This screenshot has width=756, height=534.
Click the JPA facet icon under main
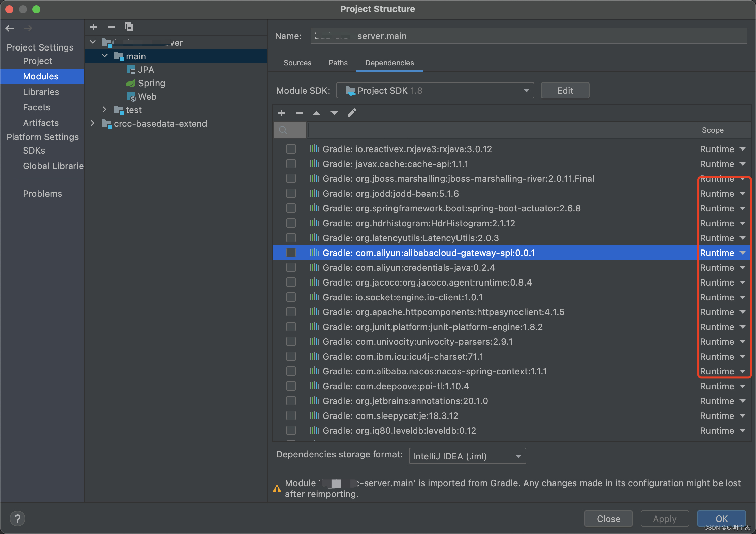point(132,69)
